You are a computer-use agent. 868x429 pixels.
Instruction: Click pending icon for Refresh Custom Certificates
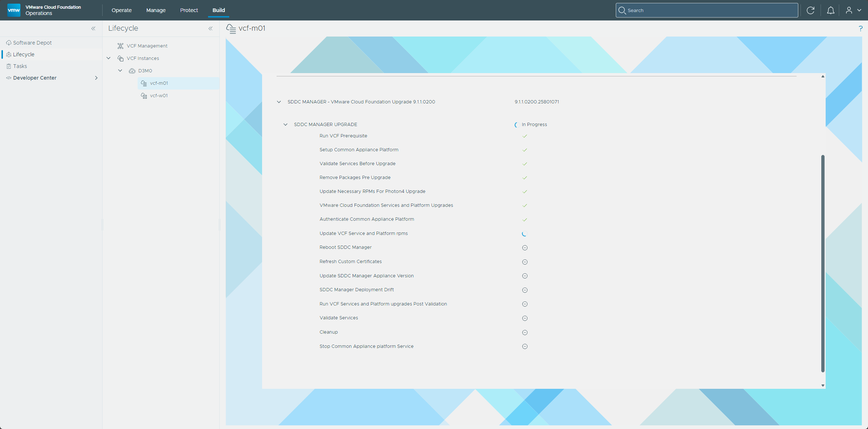525,262
